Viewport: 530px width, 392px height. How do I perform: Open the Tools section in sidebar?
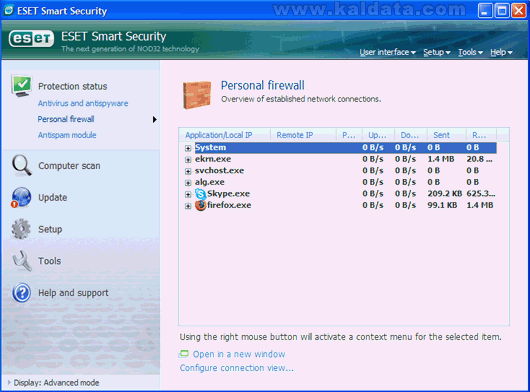click(x=49, y=261)
